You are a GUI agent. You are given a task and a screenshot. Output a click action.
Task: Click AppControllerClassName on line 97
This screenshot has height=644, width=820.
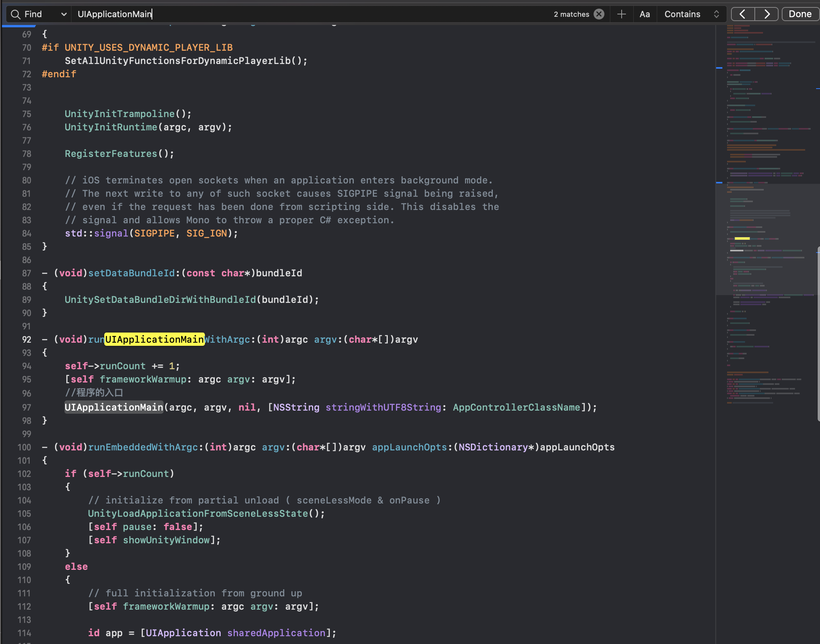point(517,407)
